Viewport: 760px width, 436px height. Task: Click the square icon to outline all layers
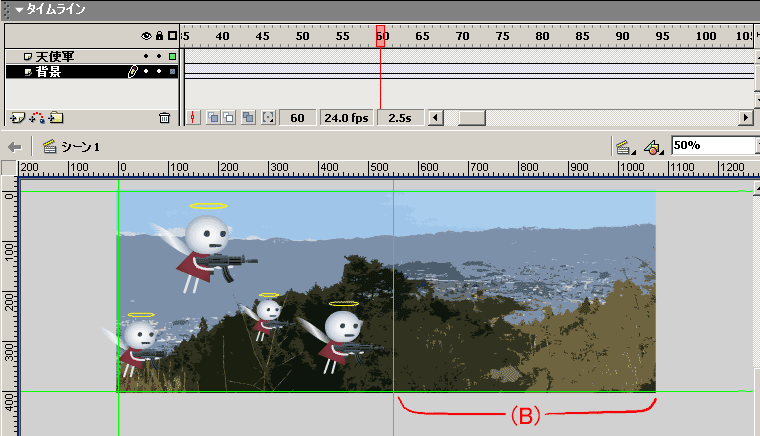[x=173, y=35]
